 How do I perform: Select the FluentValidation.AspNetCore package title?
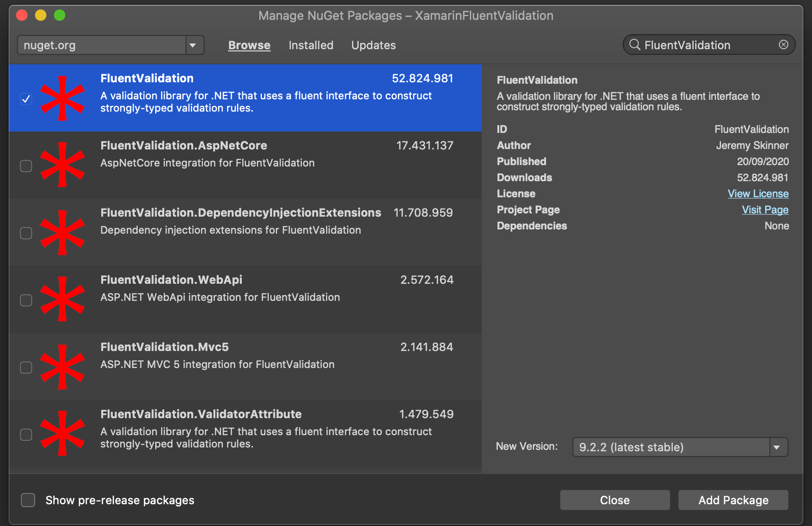click(184, 145)
